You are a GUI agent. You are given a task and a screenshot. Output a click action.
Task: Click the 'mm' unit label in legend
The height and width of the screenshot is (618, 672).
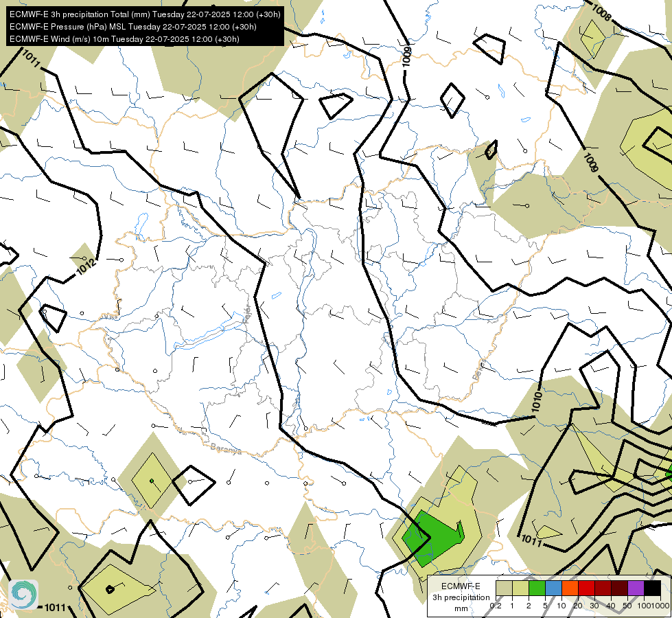click(x=461, y=608)
